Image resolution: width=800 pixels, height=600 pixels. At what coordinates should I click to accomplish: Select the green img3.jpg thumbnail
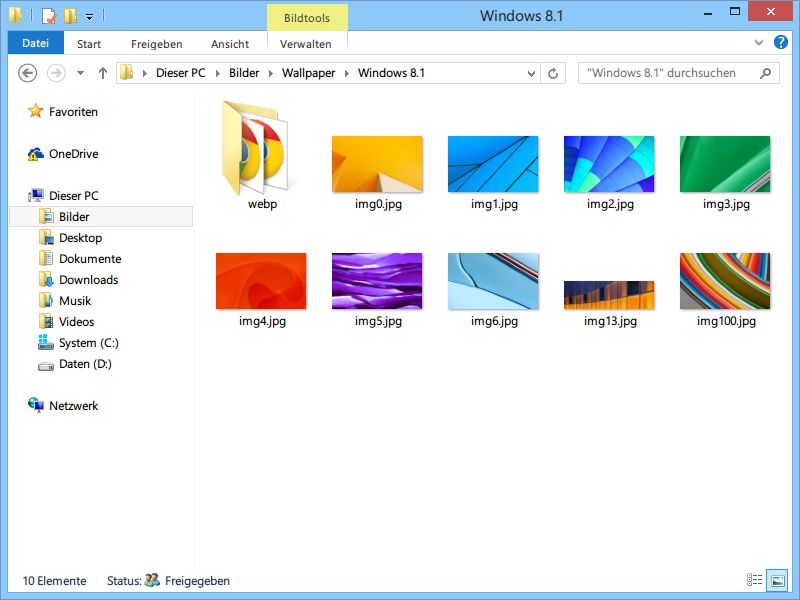[x=725, y=164]
